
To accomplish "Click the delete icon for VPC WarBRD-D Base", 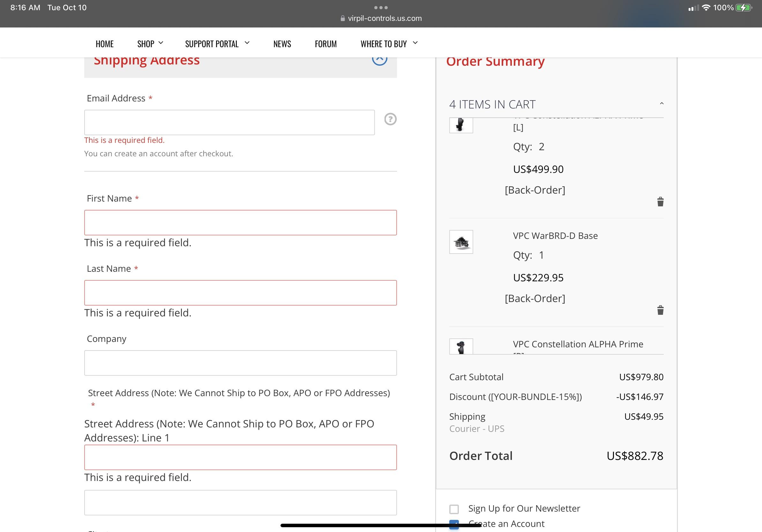I will [x=660, y=310].
